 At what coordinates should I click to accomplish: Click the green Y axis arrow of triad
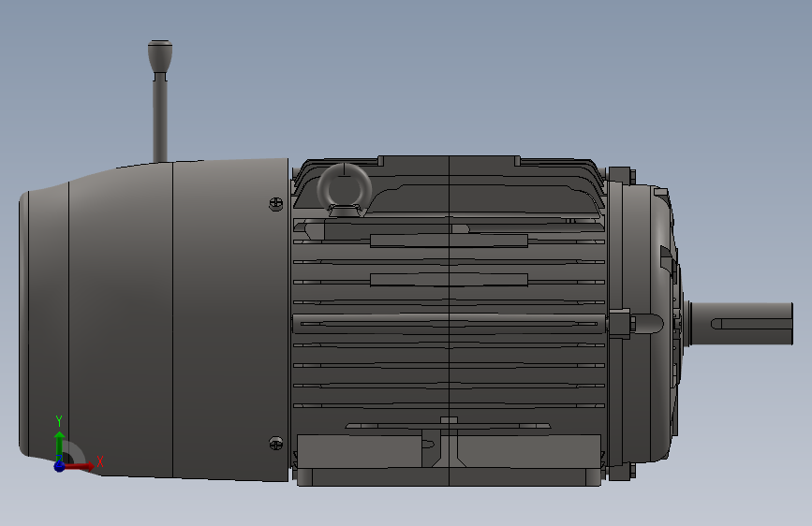[60, 445]
